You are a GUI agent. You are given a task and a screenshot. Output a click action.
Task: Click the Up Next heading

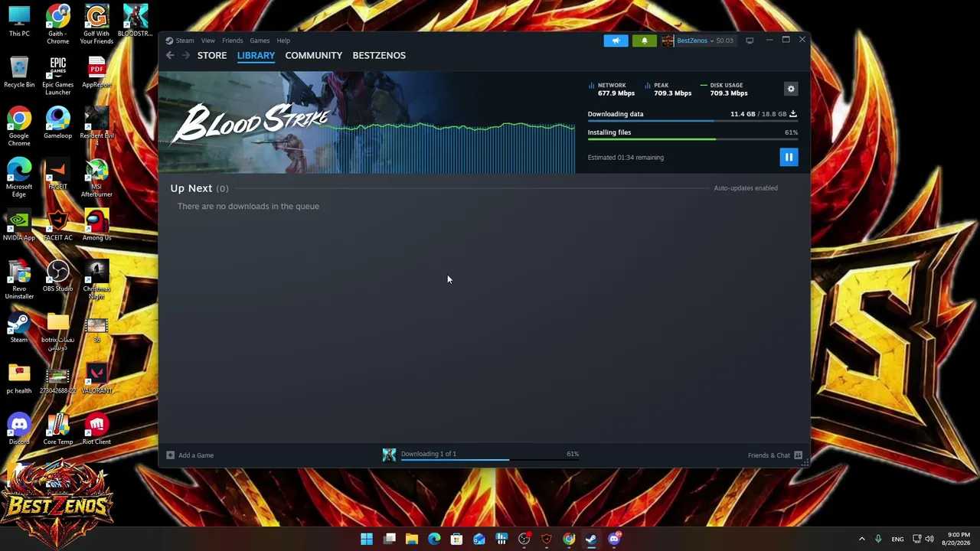pyautogui.click(x=191, y=188)
